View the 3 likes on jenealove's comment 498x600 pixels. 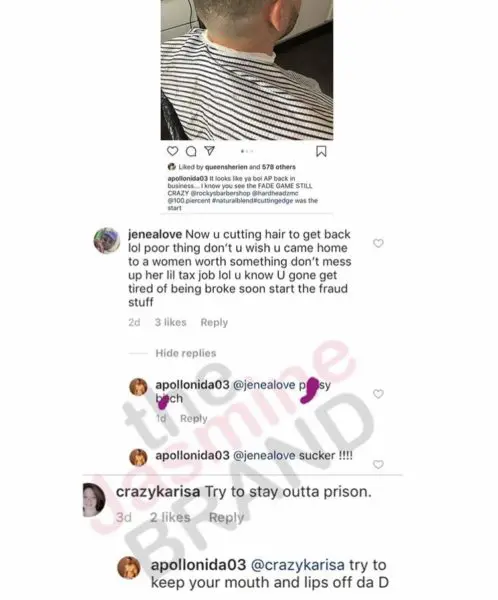[x=170, y=322]
